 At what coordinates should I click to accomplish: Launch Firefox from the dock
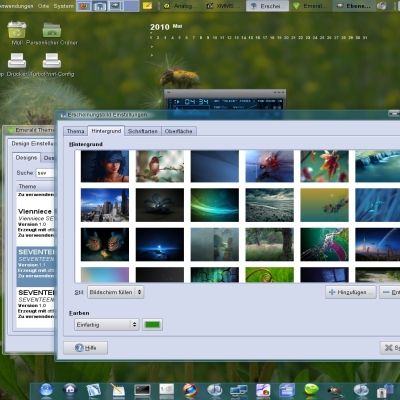click(190, 390)
